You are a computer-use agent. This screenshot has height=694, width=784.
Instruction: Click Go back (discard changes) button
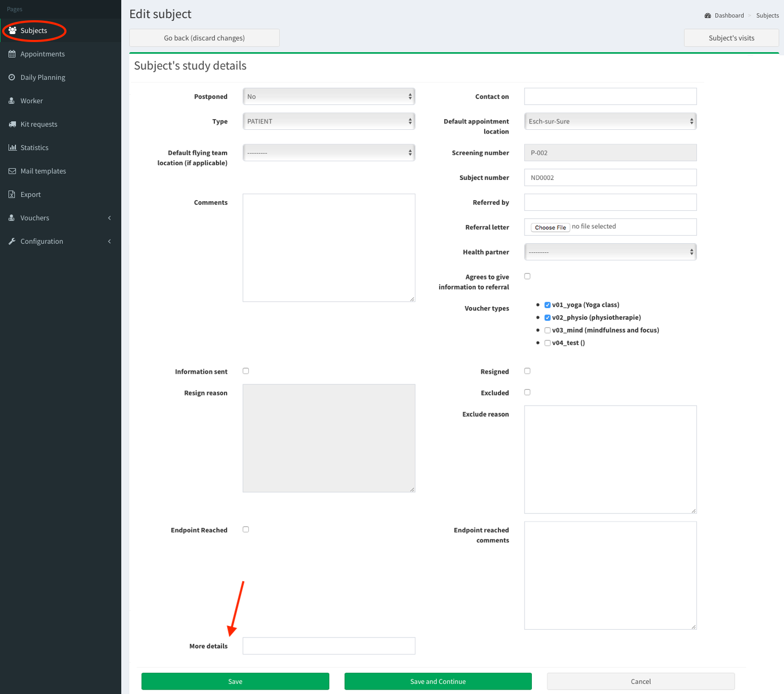(204, 38)
